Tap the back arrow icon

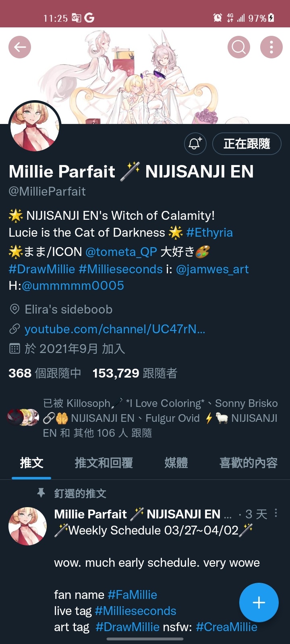point(20,47)
